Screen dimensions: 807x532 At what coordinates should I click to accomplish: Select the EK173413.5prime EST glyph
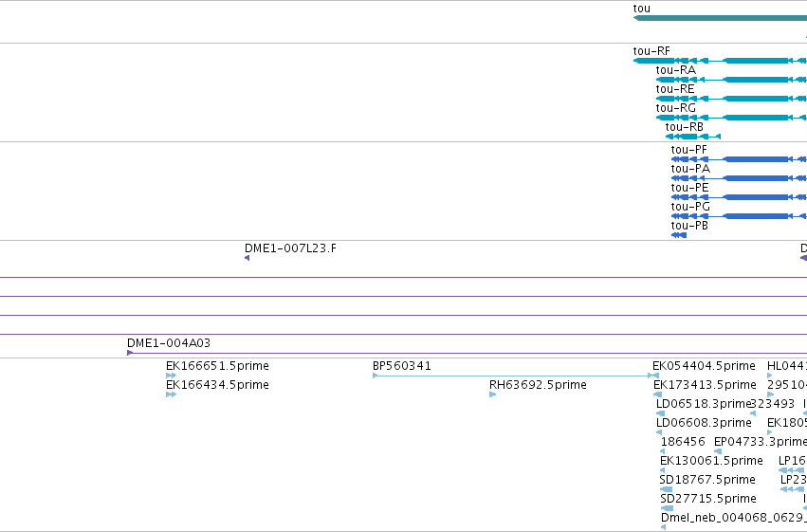(x=658, y=394)
